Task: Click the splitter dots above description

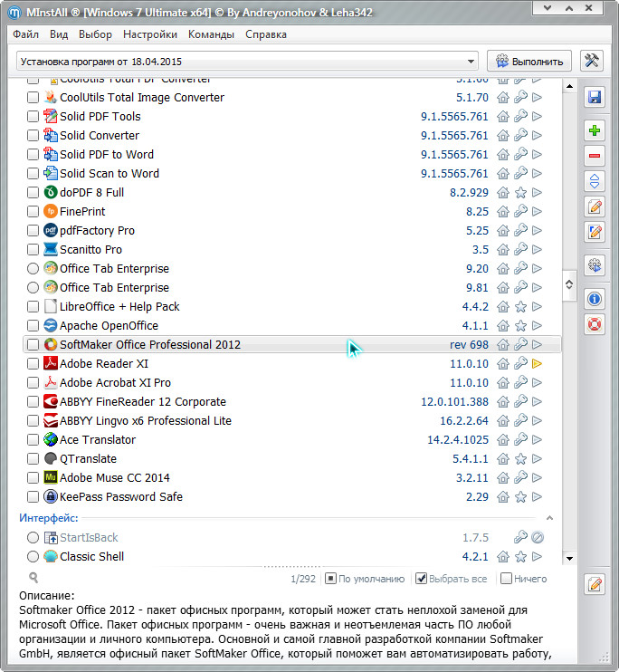Action: click(292, 567)
